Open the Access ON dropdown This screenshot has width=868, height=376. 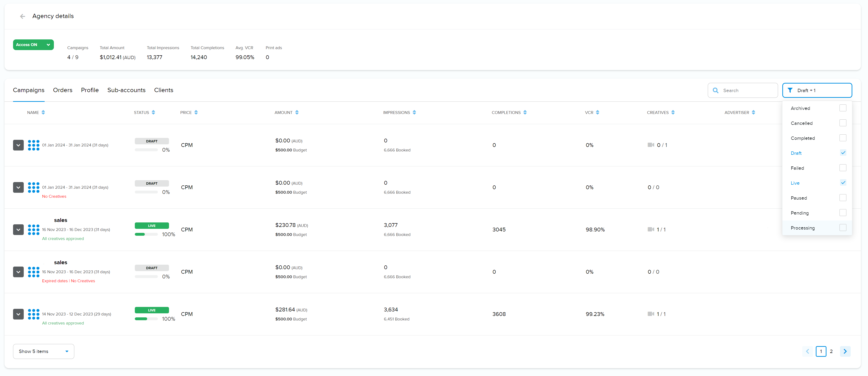click(33, 45)
